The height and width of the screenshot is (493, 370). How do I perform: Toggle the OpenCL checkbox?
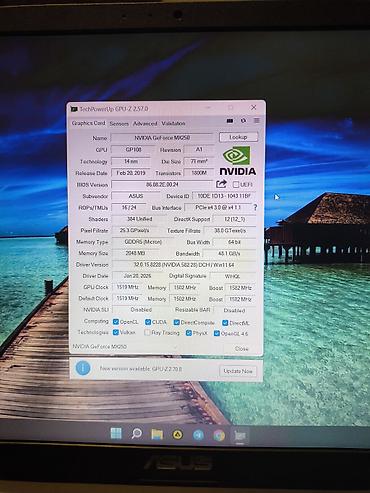116,322
